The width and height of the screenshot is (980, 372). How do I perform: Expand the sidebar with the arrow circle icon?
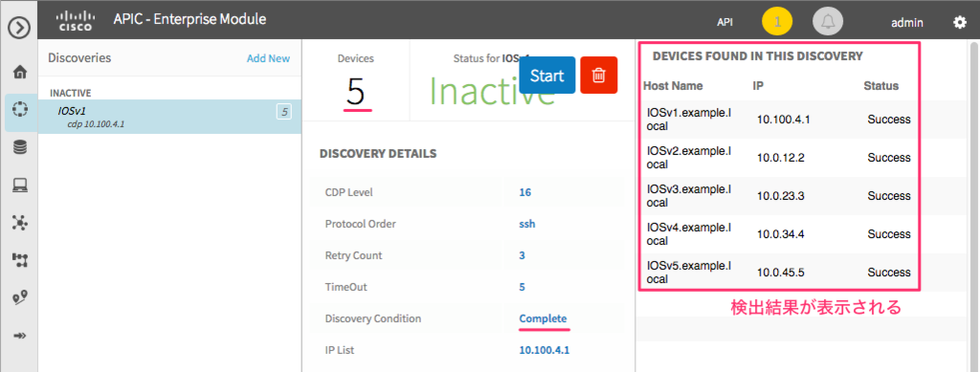[x=19, y=28]
